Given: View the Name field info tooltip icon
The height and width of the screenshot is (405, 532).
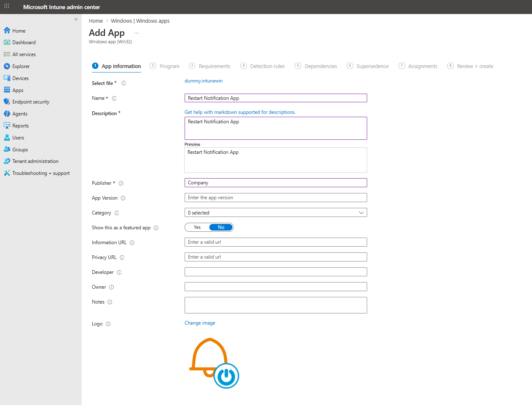Looking at the screenshot, I should tap(114, 98).
